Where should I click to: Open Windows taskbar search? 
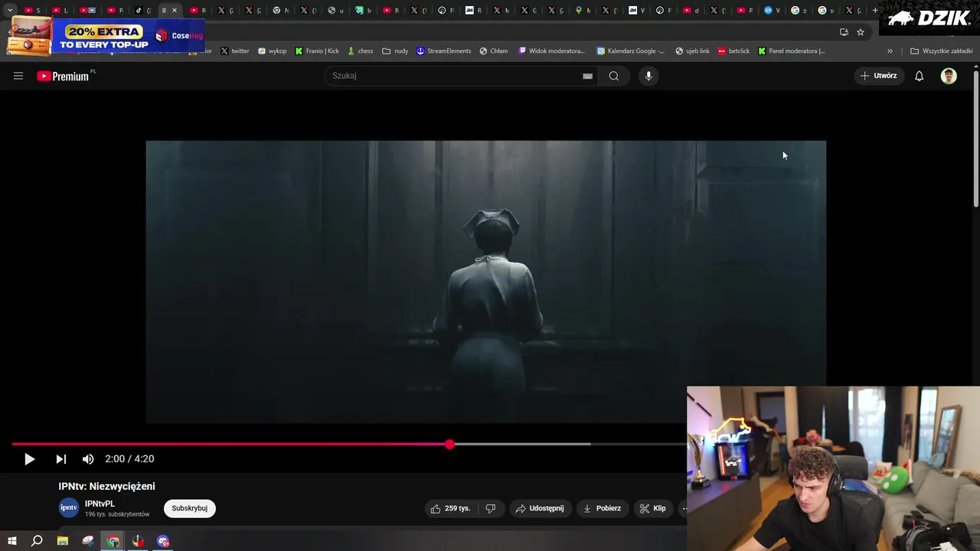pyautogui.click(x=37, y=541)
